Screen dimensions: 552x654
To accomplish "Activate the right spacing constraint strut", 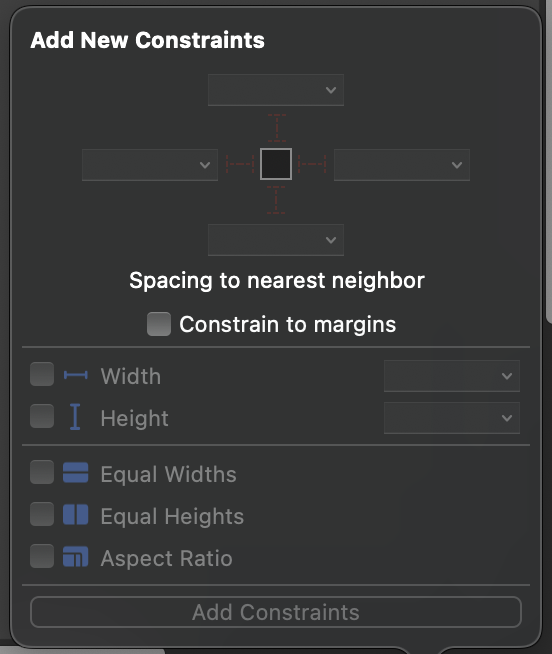I will pos(312,164).
